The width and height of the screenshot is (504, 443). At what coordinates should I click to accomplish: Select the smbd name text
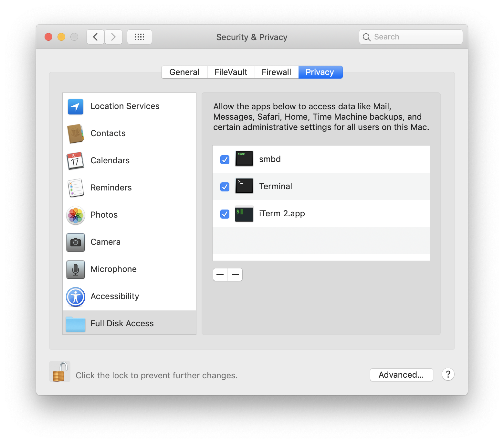click(270, 159)
